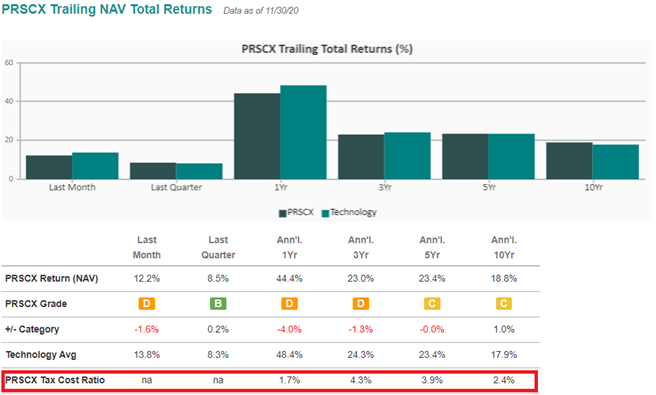
Task: Click the PRSCX 1Yr bar in chart
Action: (257, 136)
